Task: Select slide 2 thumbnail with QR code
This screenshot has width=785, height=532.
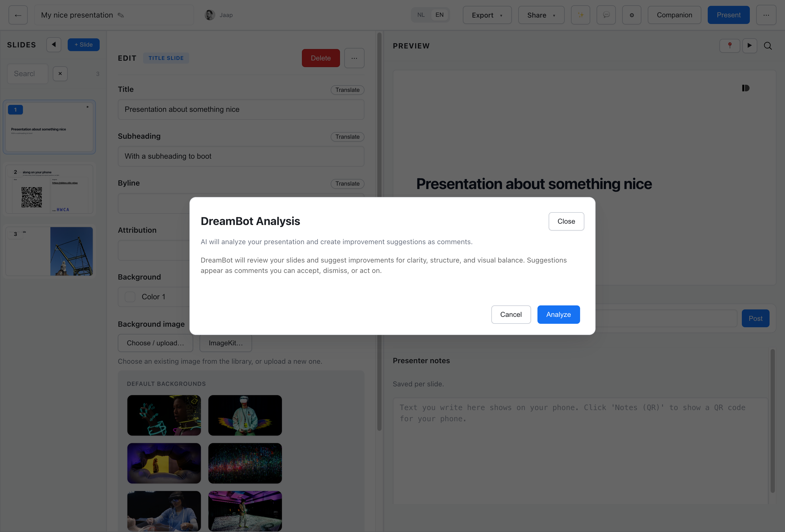Action: pos(49,189)
